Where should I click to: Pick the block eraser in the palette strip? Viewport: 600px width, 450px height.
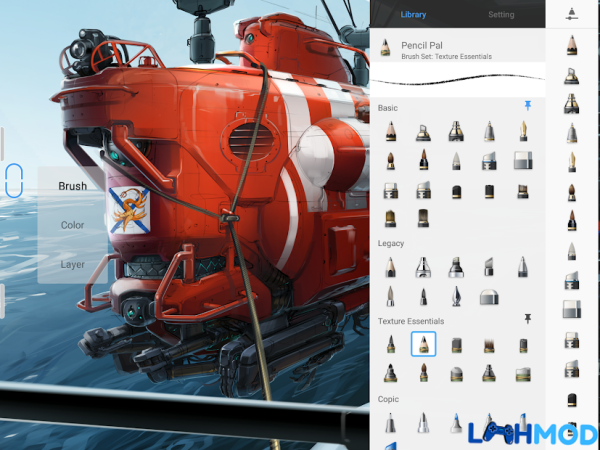572,309
